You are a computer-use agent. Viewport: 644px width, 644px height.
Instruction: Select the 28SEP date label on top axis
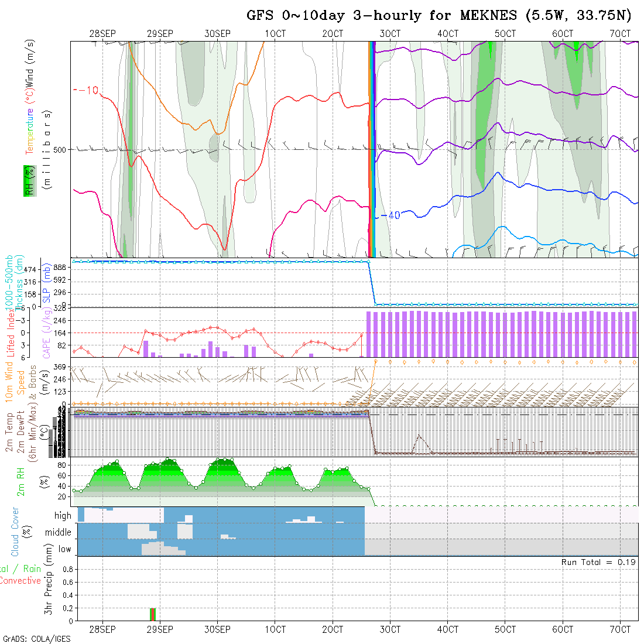pyautogui.click(x=102, y=34)
